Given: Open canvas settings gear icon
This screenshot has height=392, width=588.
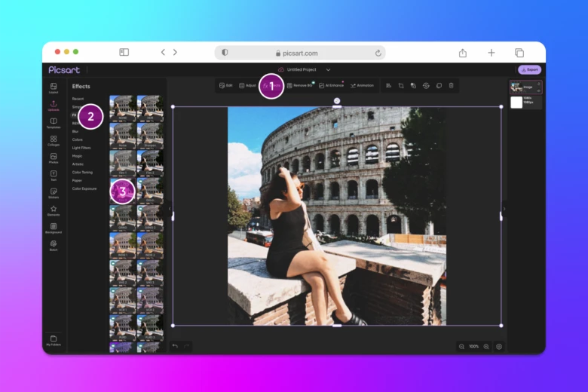Looking at the screenshot, I should [499, 347].
